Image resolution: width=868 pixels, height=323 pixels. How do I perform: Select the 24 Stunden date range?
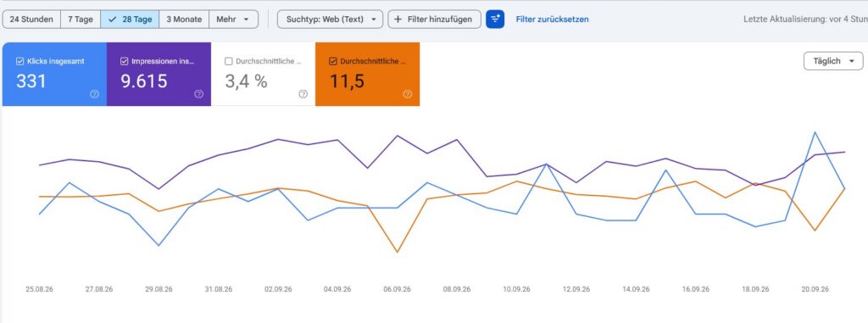pos(31,19)
